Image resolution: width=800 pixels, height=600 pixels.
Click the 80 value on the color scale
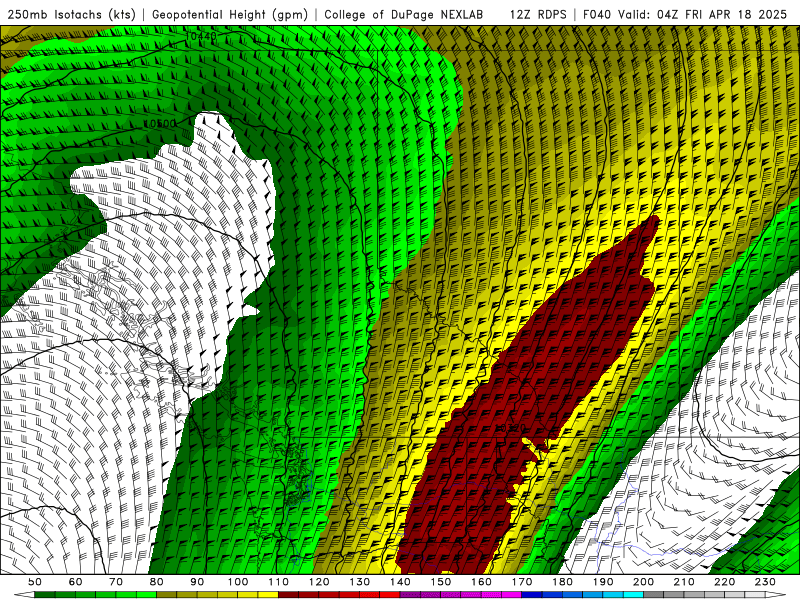tap(157, 582)
